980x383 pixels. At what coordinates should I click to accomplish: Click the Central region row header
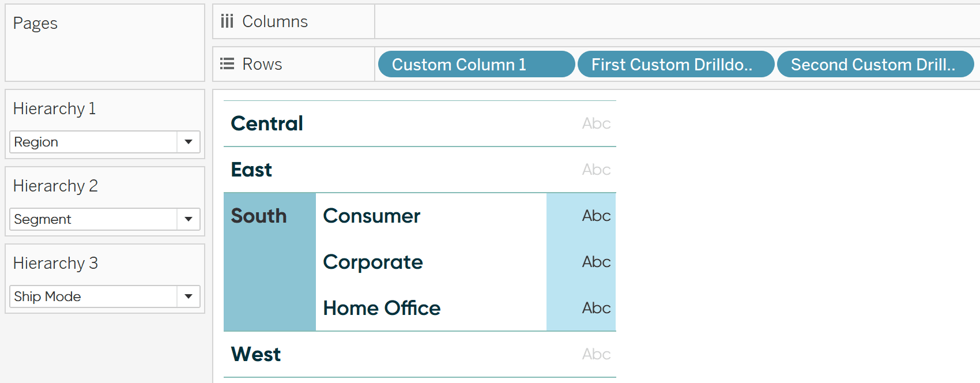point(267,123)
